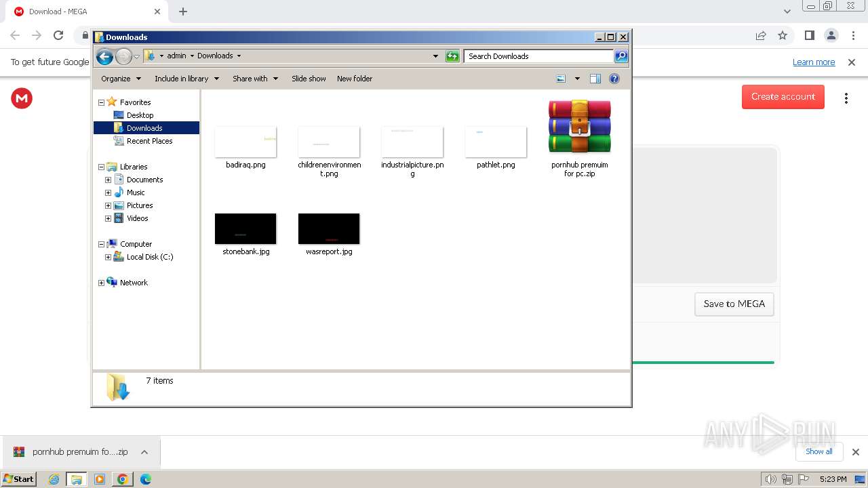Click the Save to MEGA button

(734, 304)
